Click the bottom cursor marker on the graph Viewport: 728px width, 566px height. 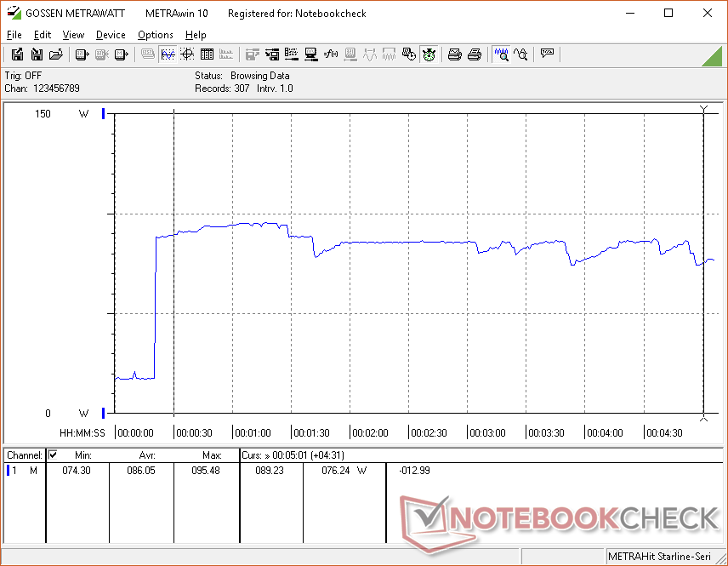704,418
